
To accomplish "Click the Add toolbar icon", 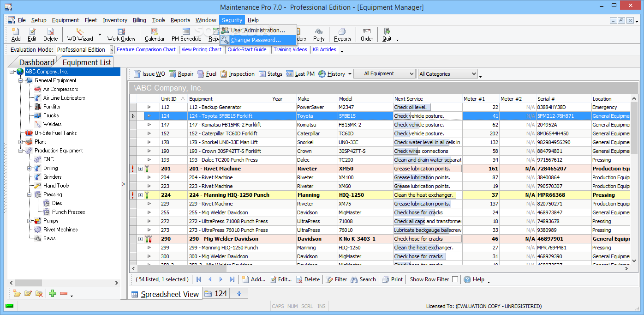I will pyautogui.click(x=16, y=35).
